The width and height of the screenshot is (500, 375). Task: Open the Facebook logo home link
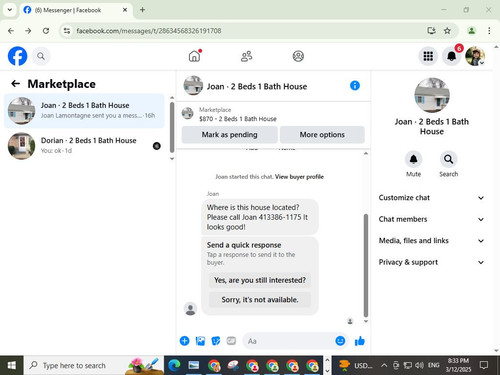(17, 56)
